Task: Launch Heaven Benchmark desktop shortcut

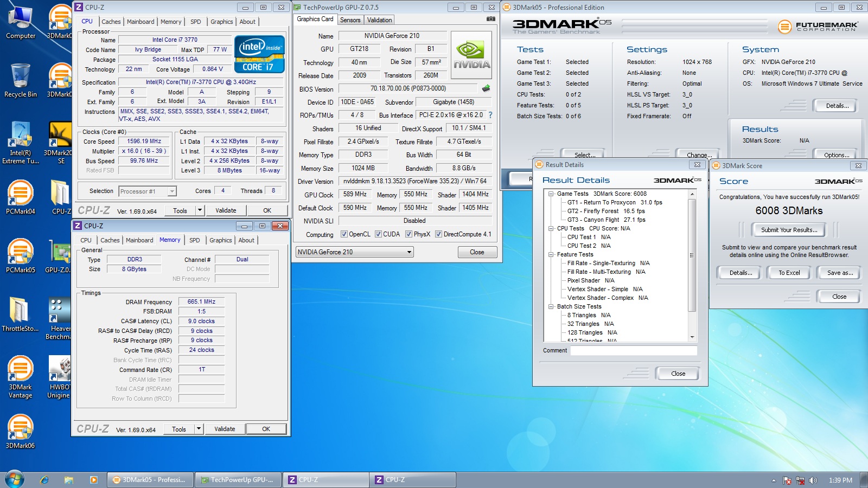Action: pos(59,318)
